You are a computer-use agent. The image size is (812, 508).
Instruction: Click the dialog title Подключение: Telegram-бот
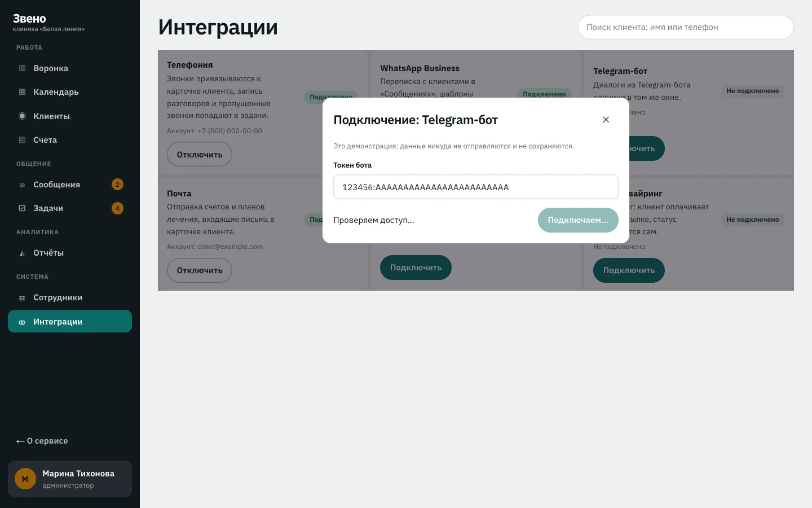pos(416,120)
